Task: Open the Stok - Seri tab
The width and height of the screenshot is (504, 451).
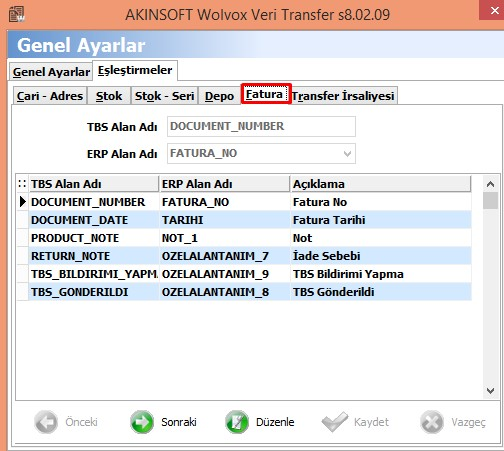Action: [165, 96]
